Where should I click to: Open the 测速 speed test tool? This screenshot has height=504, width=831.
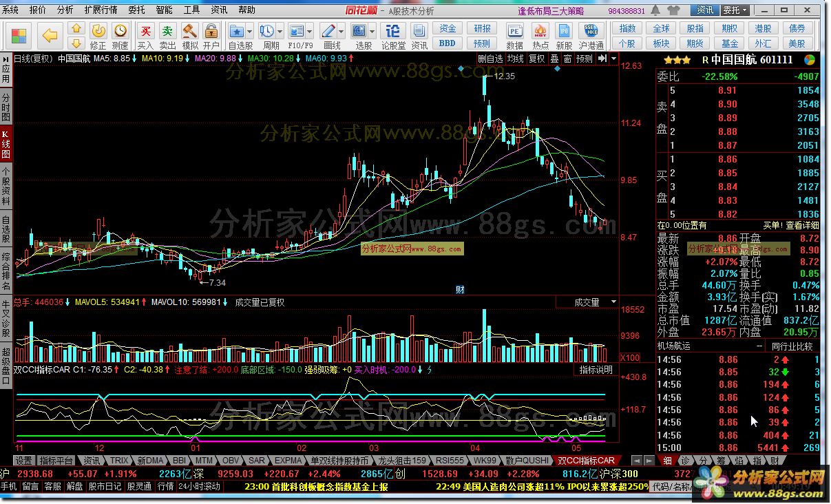coord(120,36)
